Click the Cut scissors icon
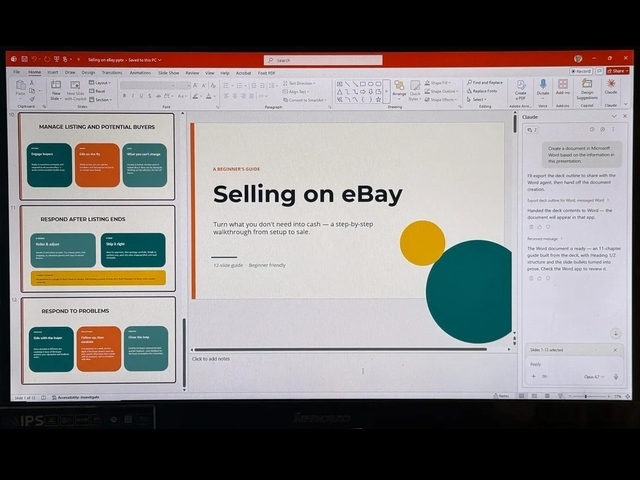640x480 pixels. [32, 83]
